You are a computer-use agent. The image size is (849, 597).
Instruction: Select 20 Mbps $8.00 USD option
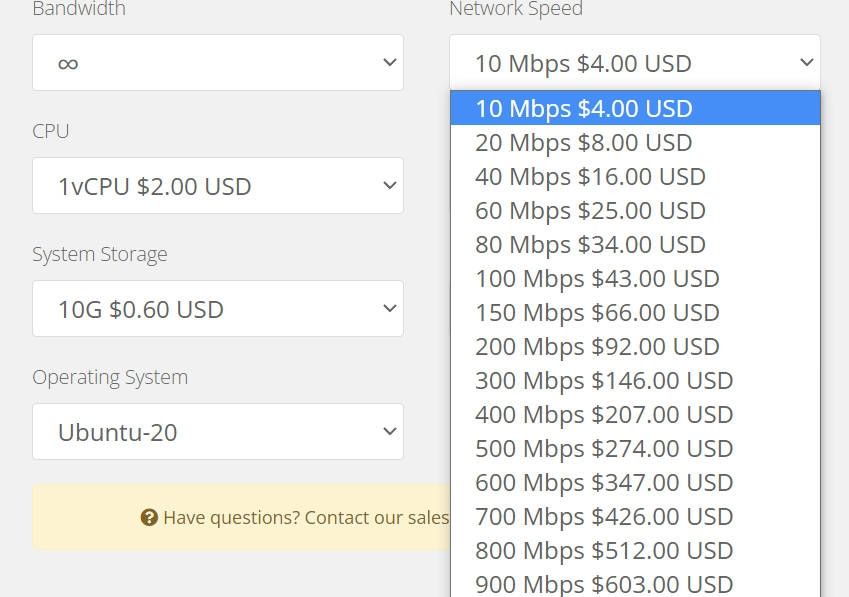point(634,142)
